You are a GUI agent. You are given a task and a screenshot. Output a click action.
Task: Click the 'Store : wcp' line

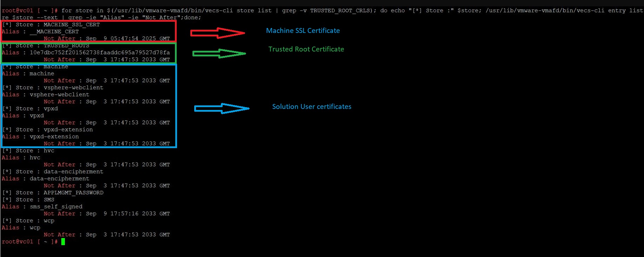[x=28, y=221]
